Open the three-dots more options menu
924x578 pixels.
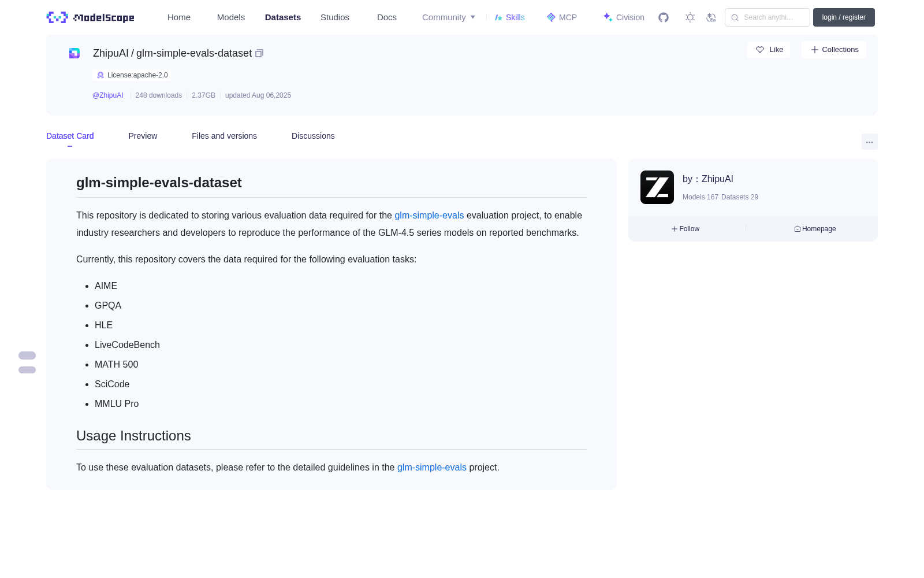870,142
